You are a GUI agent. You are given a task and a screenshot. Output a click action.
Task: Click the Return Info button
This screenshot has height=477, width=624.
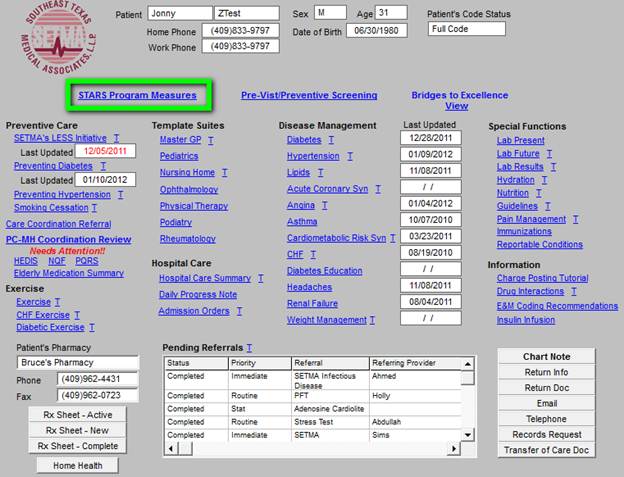pyautogui.click(x=546, y=372)
